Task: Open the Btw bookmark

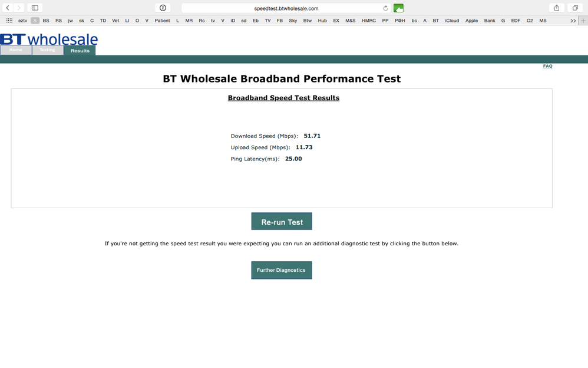Action: 308,21
